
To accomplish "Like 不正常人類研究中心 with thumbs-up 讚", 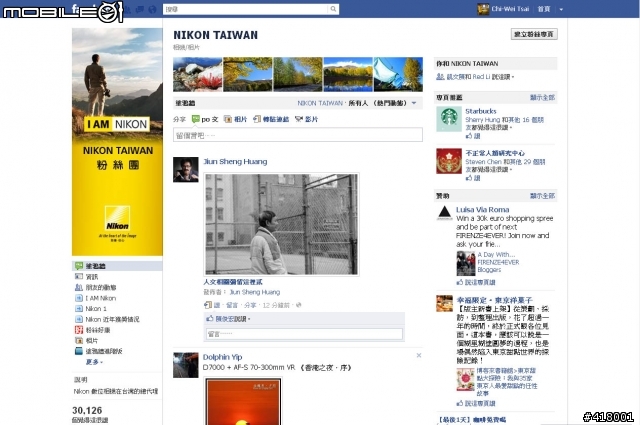I will click(x=473, y=178).
